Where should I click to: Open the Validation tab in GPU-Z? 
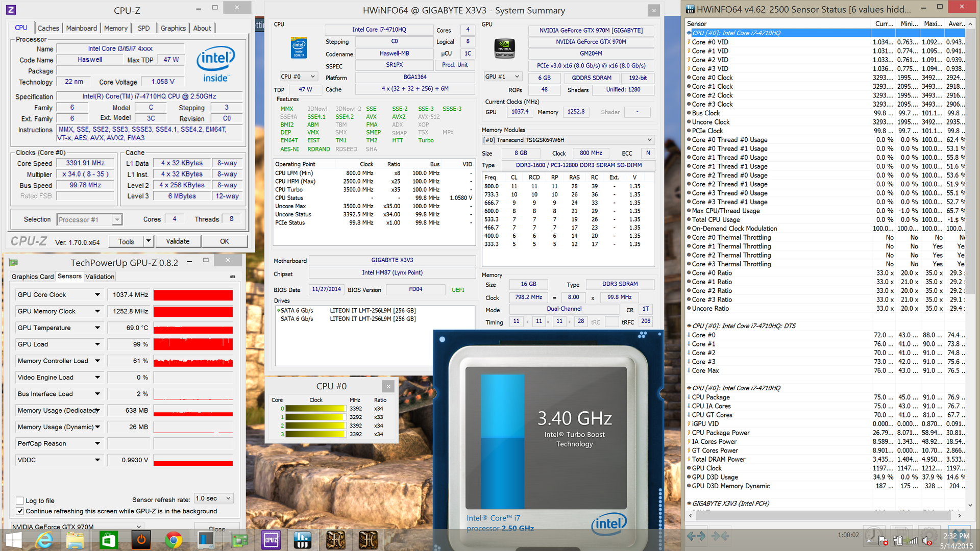pyautogui.click(x=100, y=277)
